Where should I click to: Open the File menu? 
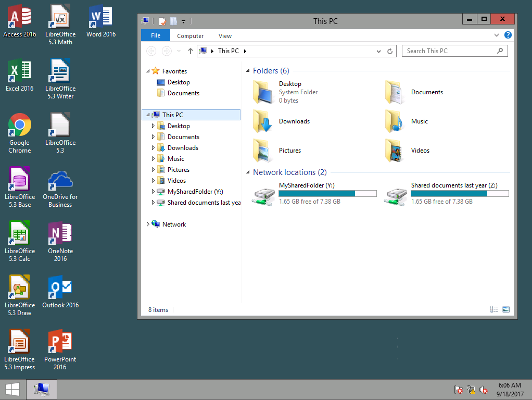pyautogui.click(x=155, y=35)
